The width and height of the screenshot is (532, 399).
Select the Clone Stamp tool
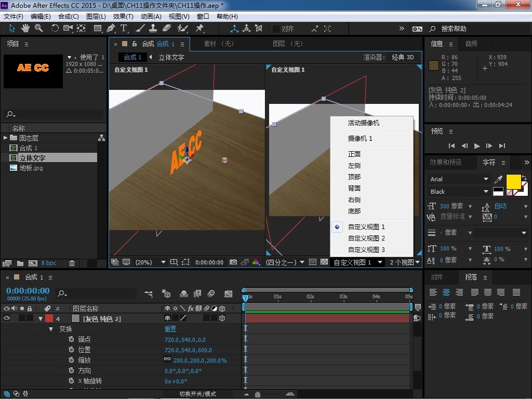153,29
